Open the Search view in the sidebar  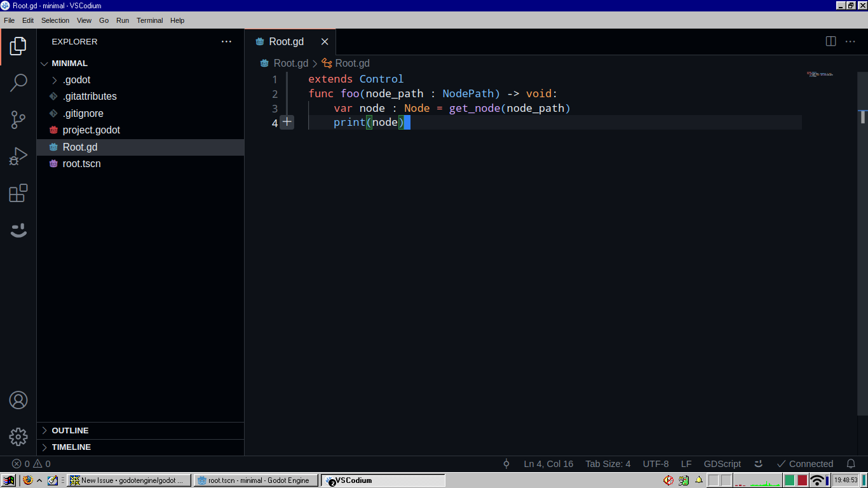18,83
